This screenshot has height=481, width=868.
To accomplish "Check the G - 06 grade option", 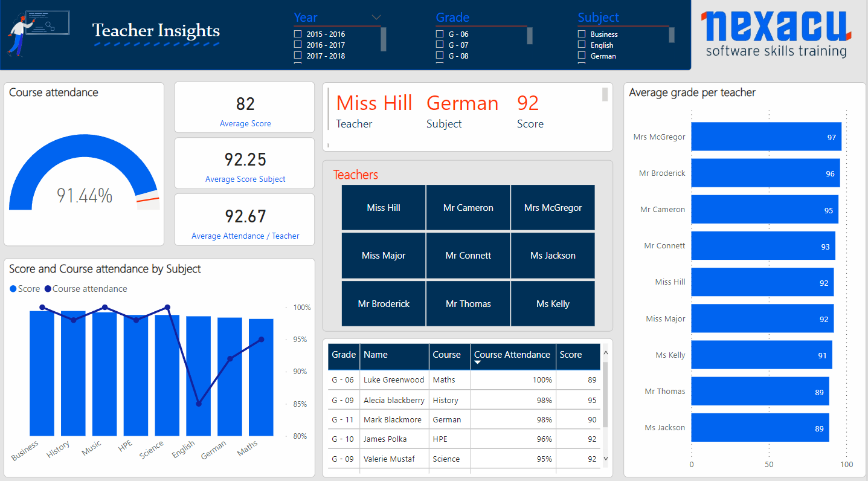I will (440, 34).
